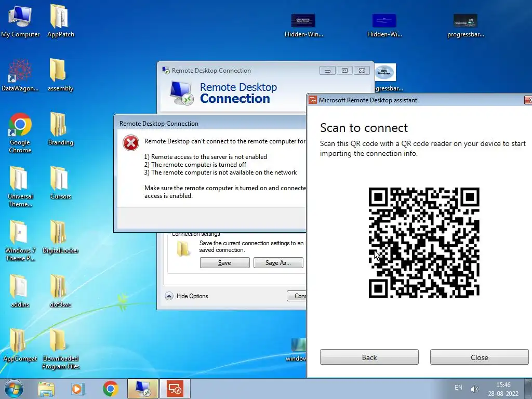532x399 pixels.
Task: Collapse options with Hide Options
Action: 187,296
